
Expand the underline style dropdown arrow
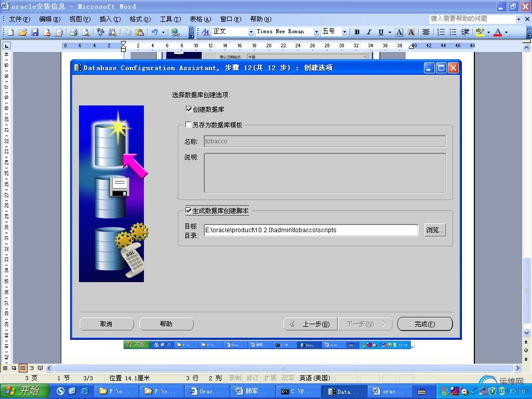390,32
